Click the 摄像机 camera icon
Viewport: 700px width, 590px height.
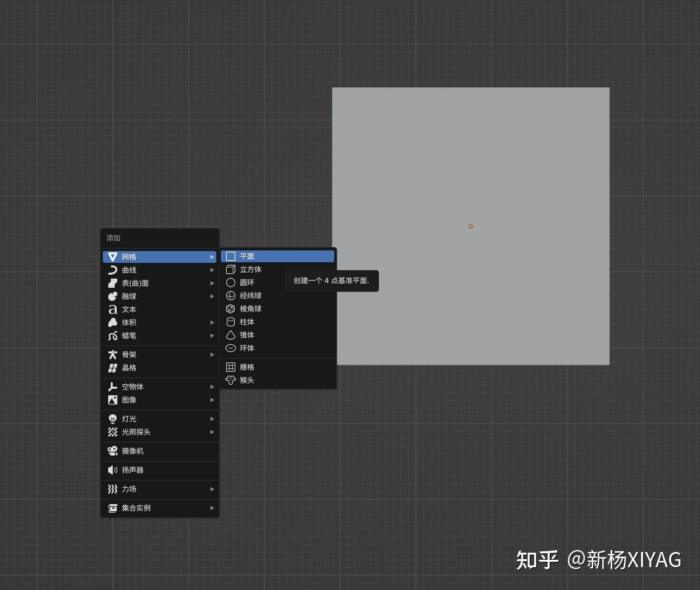point(113,451)
